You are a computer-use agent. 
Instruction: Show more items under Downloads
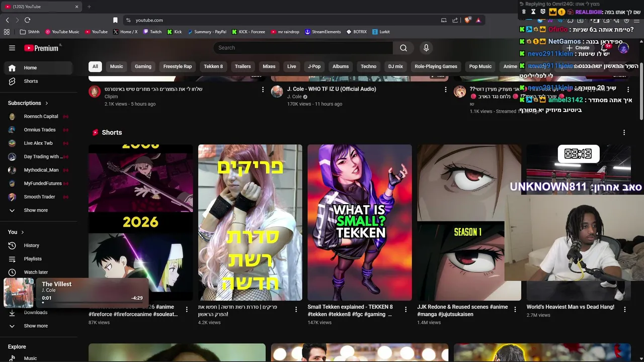[39, 326]
